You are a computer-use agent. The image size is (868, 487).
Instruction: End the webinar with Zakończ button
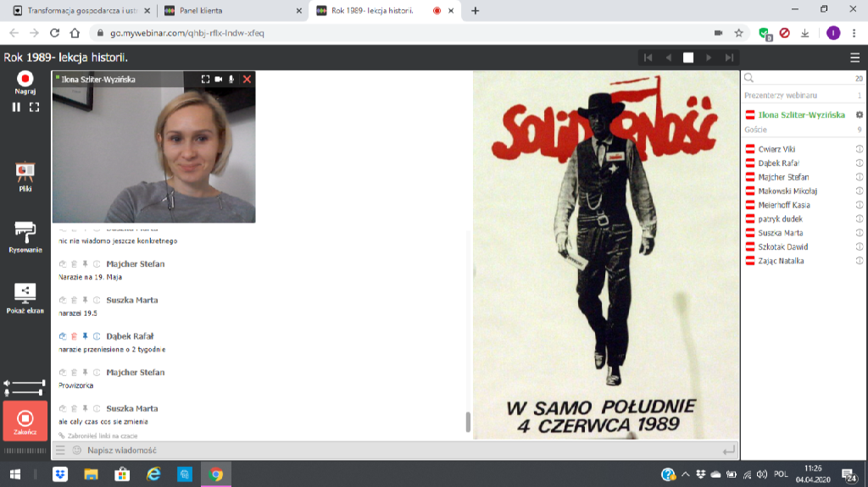[25, 421]
